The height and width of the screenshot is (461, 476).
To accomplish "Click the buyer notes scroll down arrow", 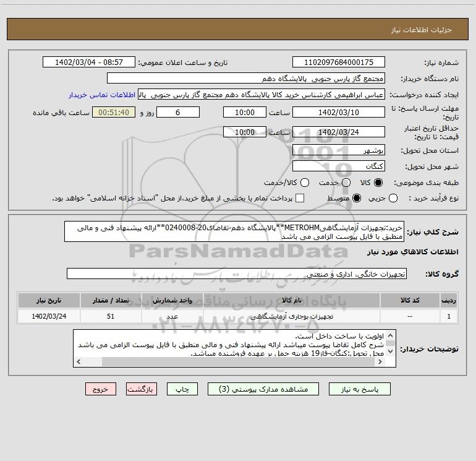I will pyautogui.click(x=391, y=351).
